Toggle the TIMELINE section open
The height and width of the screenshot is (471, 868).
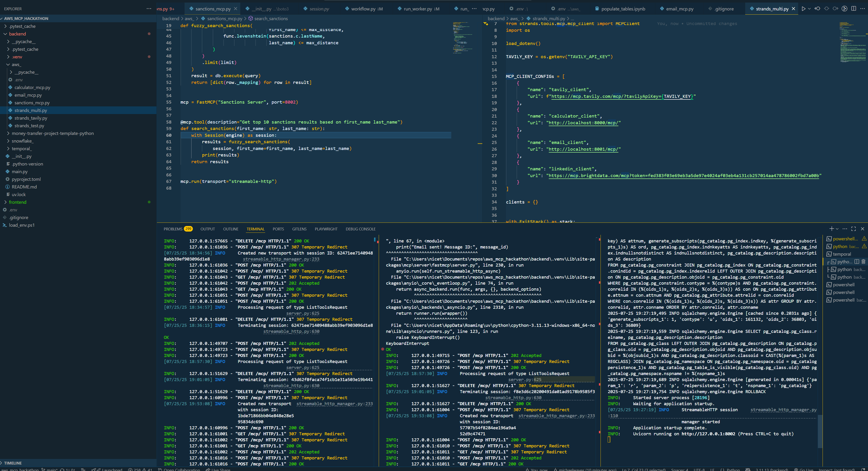(x=13, y=463)
